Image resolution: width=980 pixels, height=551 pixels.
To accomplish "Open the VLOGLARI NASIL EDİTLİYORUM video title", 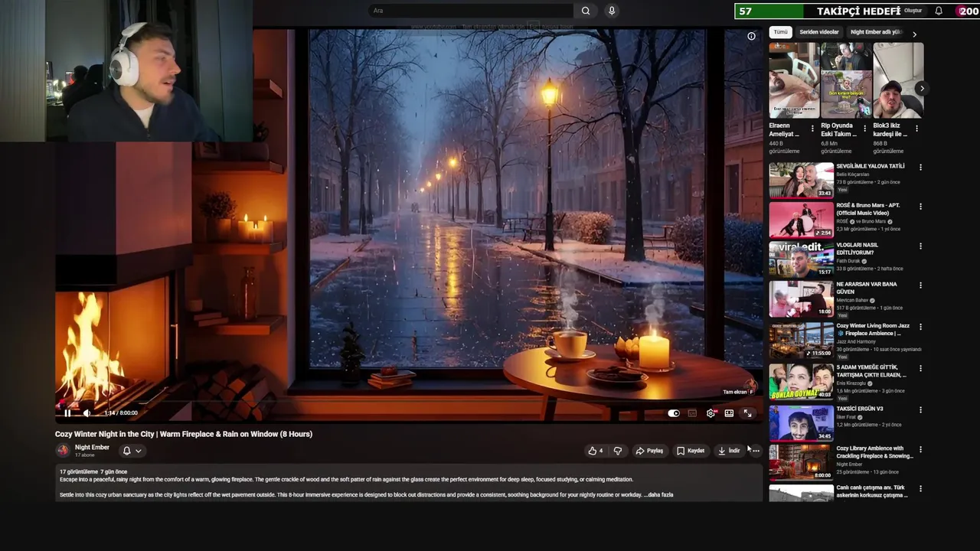I will click(x=857, y=249).
